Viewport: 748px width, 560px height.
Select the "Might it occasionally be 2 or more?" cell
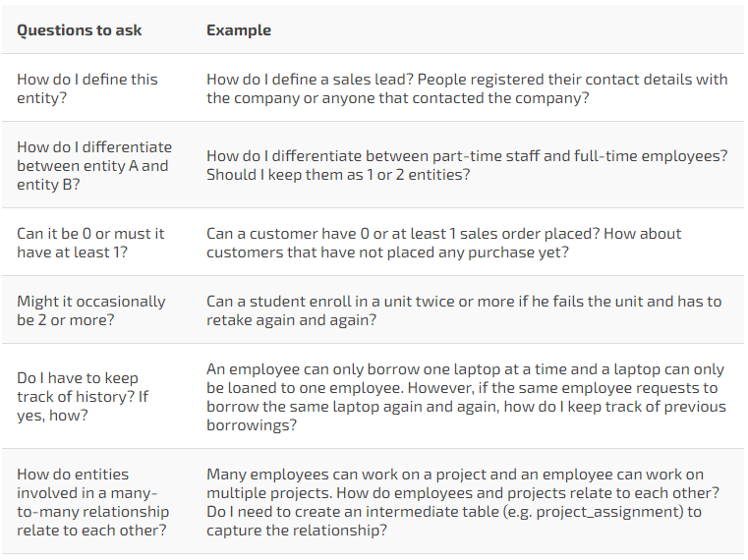pos(90,310)
